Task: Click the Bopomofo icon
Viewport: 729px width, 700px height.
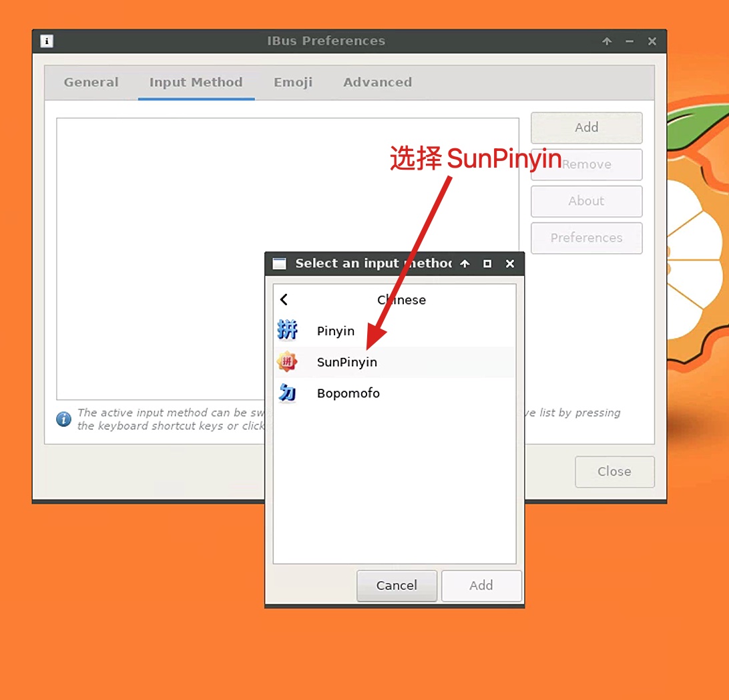Action: (287, 393)
